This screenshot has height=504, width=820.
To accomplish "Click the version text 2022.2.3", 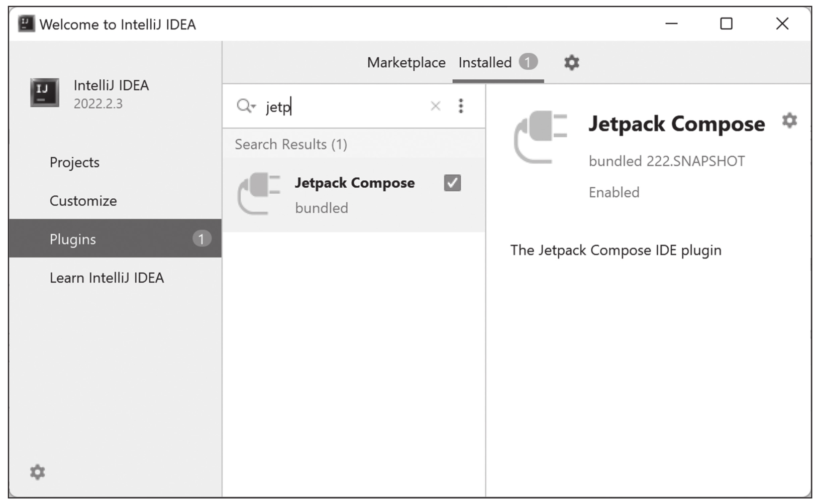I will click(98, 103).
